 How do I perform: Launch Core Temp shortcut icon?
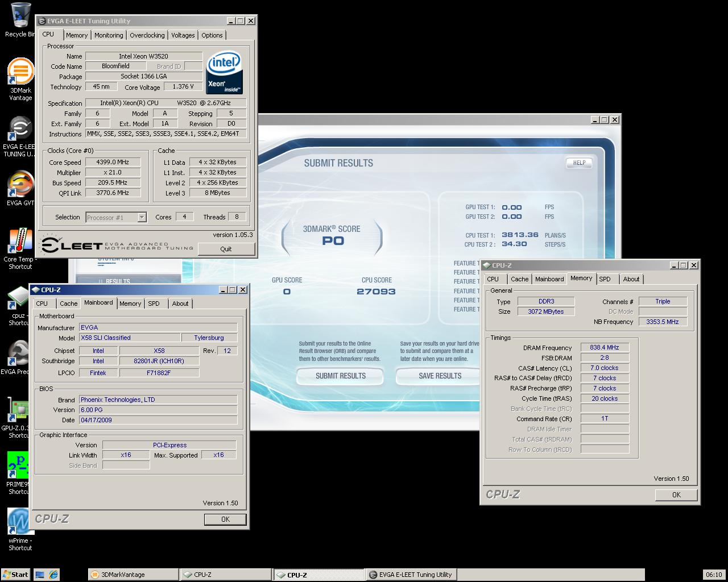click(x=20, y=249)
